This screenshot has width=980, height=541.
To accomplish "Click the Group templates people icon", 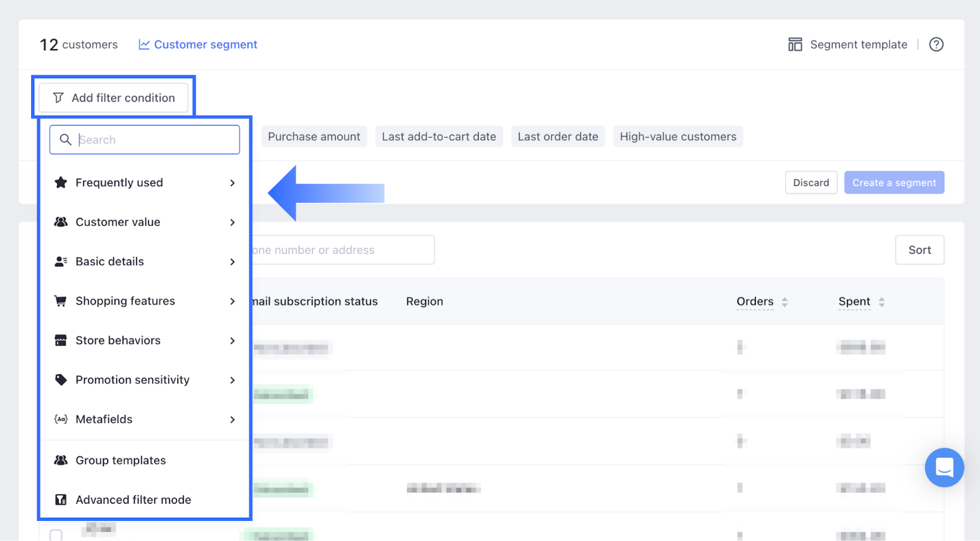I will [61, 460].
